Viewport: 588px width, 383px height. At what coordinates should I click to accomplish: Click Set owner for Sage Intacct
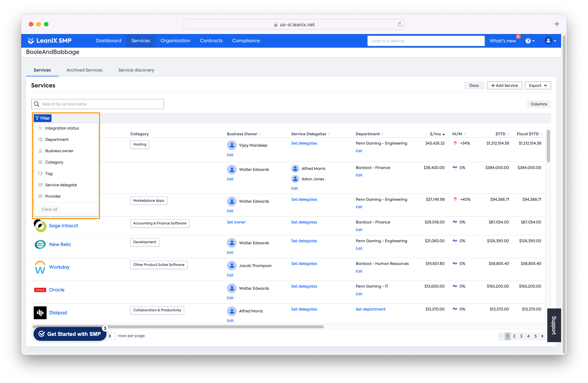[236, 222]
